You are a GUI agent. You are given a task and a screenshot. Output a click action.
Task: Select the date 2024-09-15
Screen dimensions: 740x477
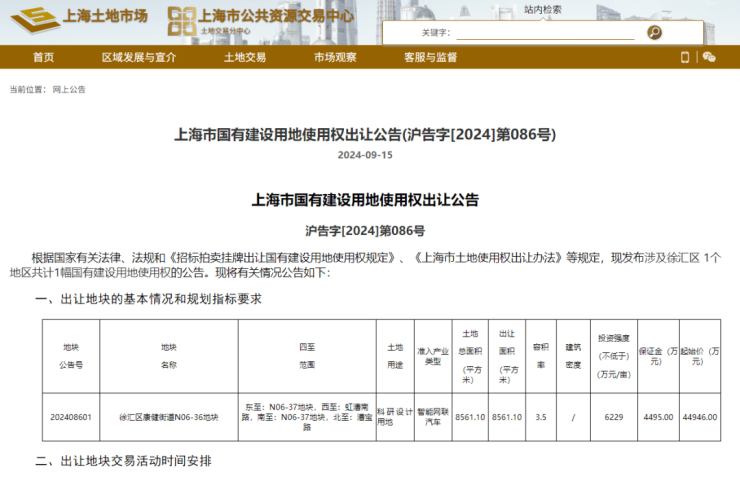point(365,155)
